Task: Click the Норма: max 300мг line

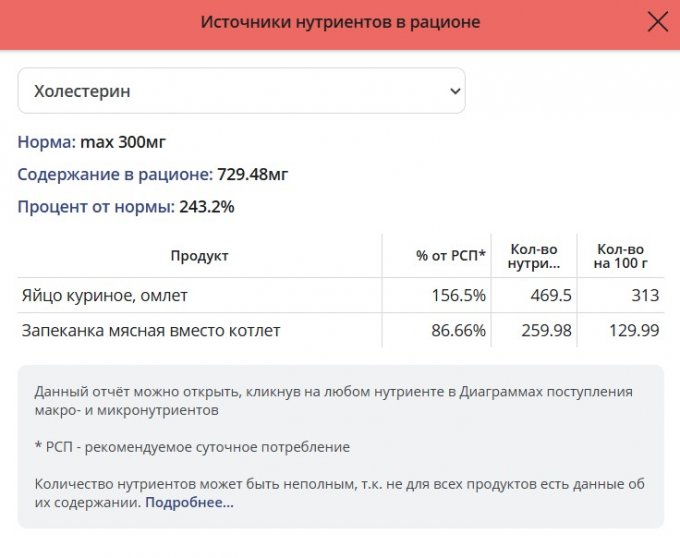Action: [91, 142]
